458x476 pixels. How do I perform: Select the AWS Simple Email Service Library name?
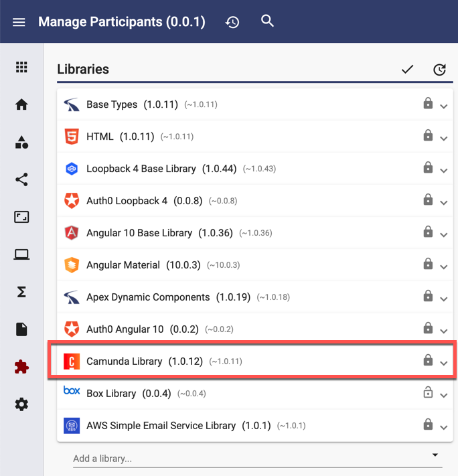click(161, 426)
